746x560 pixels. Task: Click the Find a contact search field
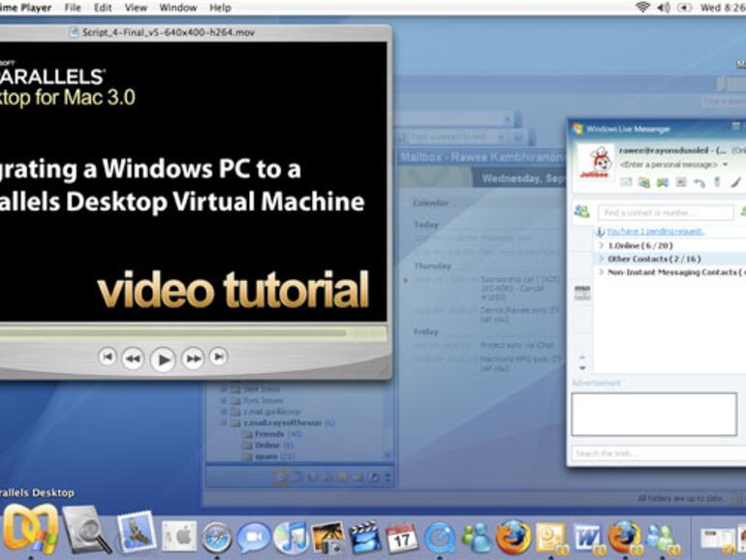[x=665, y=212]
